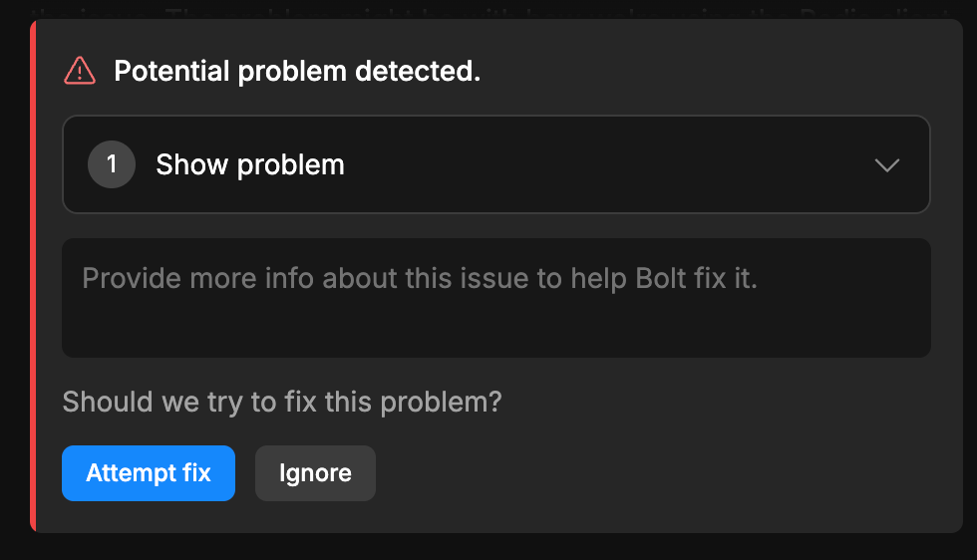
Task: Focus the more info text box
Action: (x=495, y=297)
